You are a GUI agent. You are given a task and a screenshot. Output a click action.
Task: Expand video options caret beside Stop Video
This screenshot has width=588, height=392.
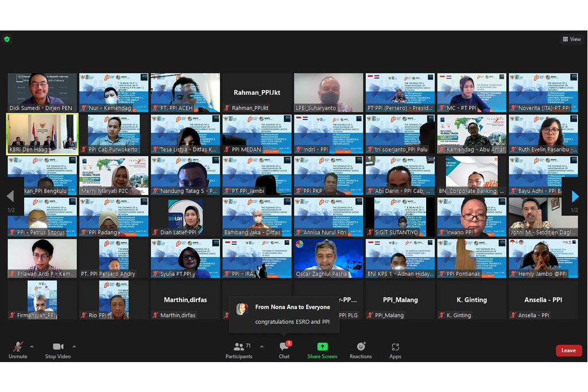74,347
